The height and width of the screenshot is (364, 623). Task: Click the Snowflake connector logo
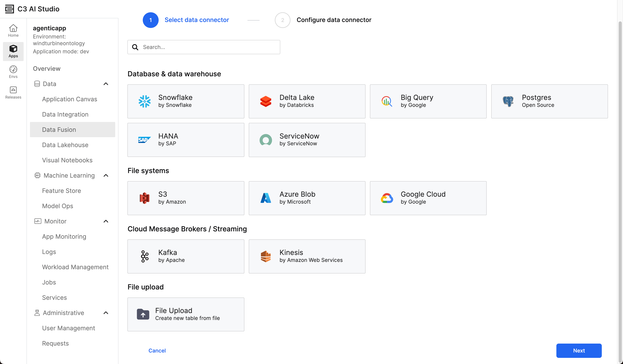[144, 101]
